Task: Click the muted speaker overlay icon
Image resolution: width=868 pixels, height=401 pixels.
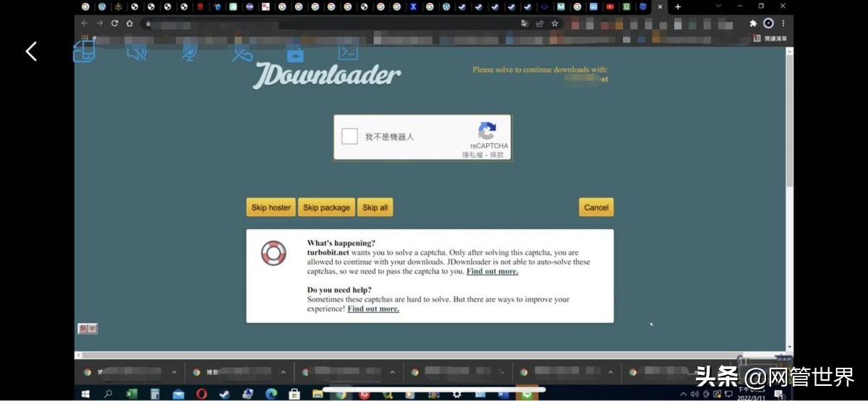Action: pos(137,53)
